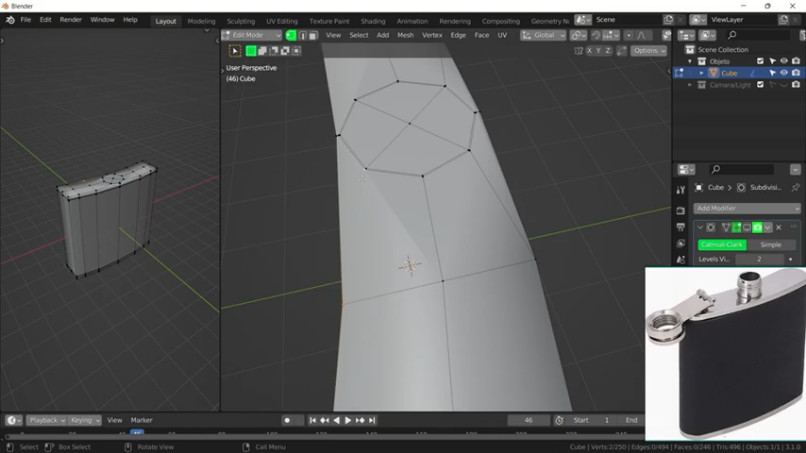Open the Playback dropdown
Screen dimensions: 806x453
[47, 420]
